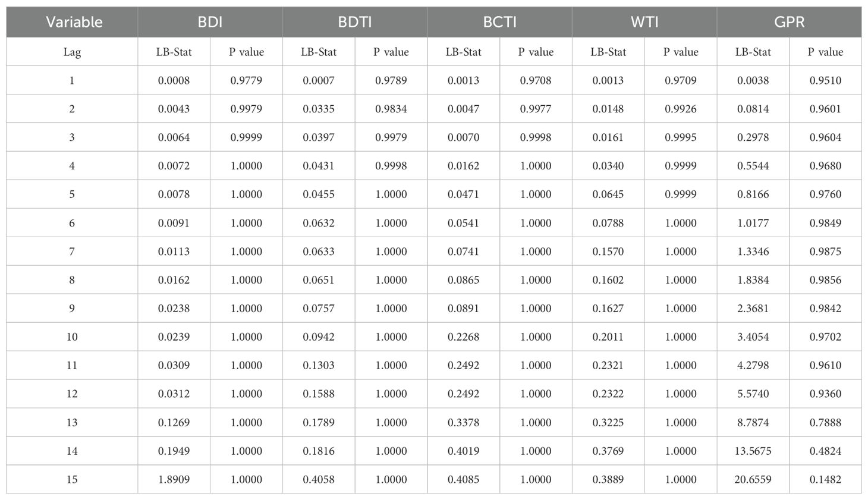Click the BCTI value 0.2268
This screenshot has height=500, width=868.
(x=463, y=337)
